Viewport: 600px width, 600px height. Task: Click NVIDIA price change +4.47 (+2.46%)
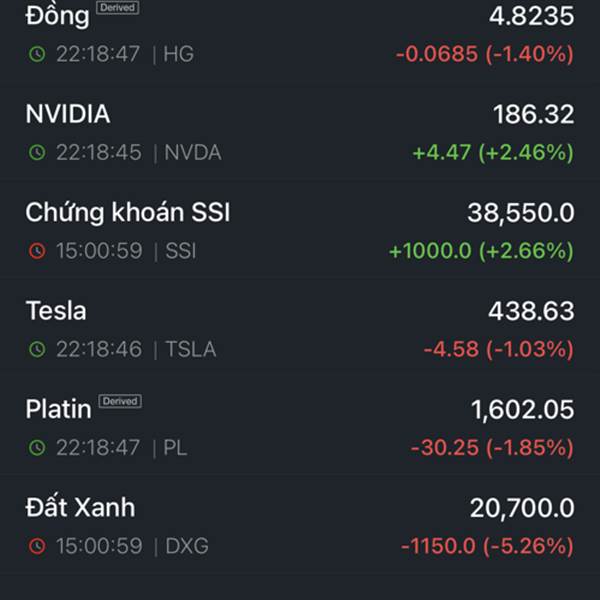(493, 153)
